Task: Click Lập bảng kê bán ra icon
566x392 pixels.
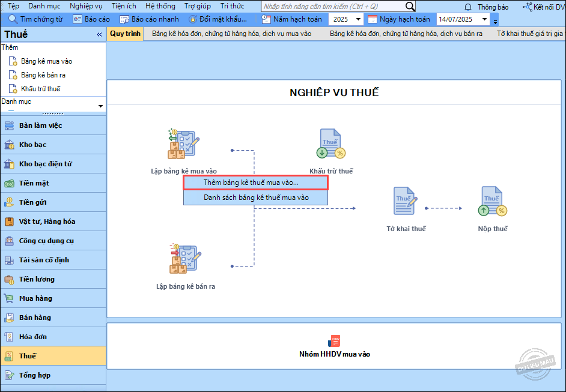Action: coord(185,259)
